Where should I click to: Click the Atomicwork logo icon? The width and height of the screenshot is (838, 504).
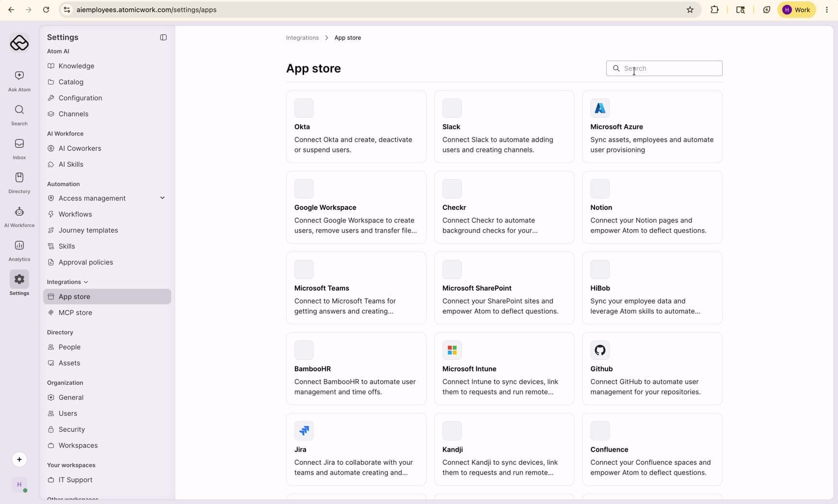tap(19, 43)
